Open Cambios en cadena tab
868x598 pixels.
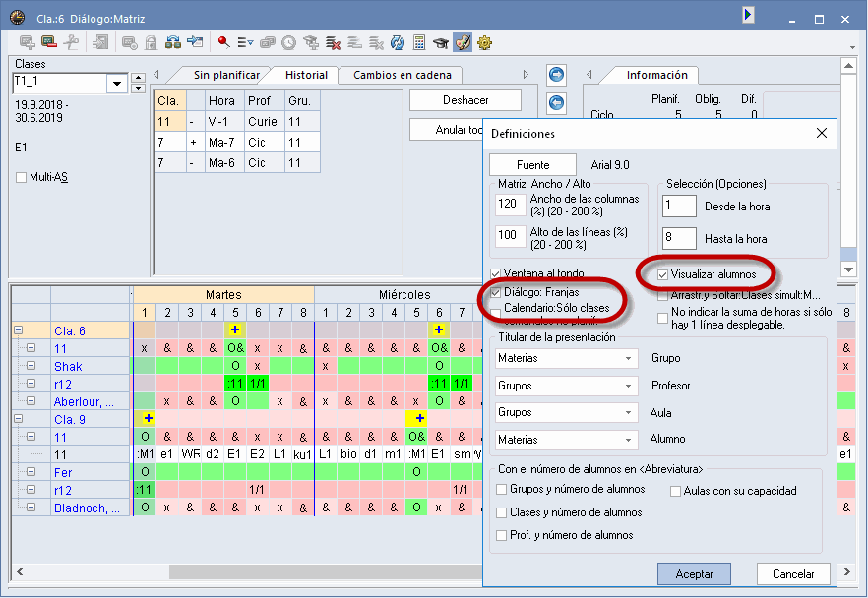tap(402, 75)
